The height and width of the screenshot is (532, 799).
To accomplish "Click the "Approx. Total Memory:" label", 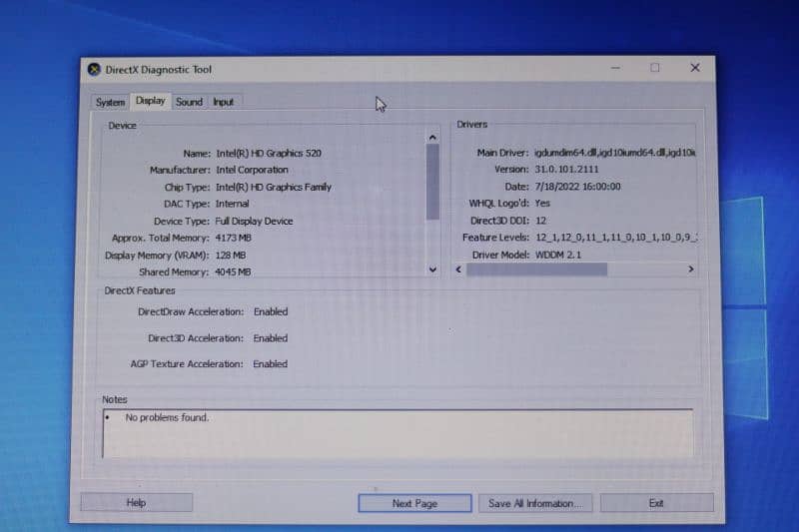I will (x=161, y=238).
